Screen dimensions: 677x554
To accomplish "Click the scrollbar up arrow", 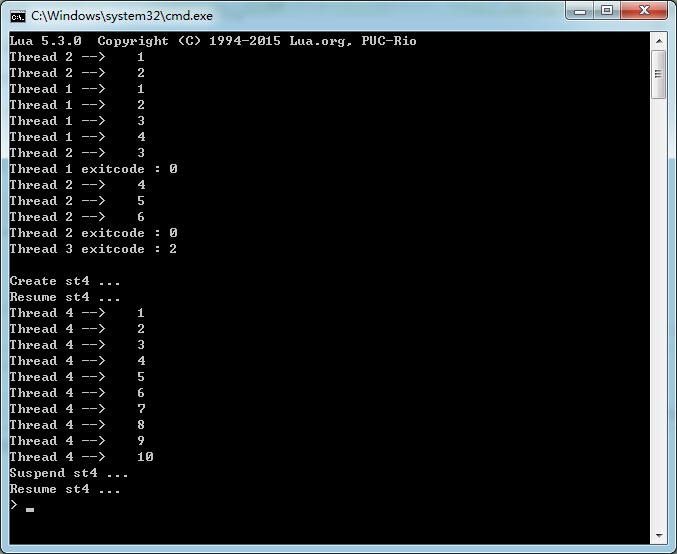I will point(659,41).
